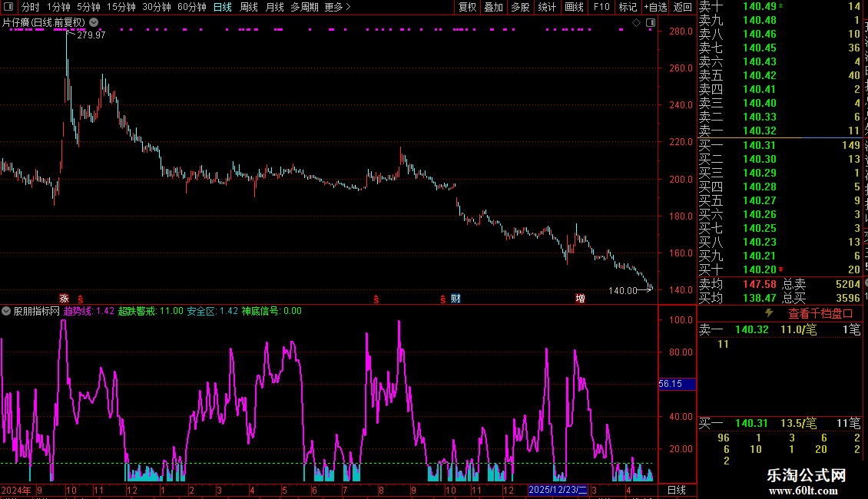The height and width of the screenshot is (499, 868).
Task: Click the lightning bolt icon by 千档盘口
Action: pos(769,313)
